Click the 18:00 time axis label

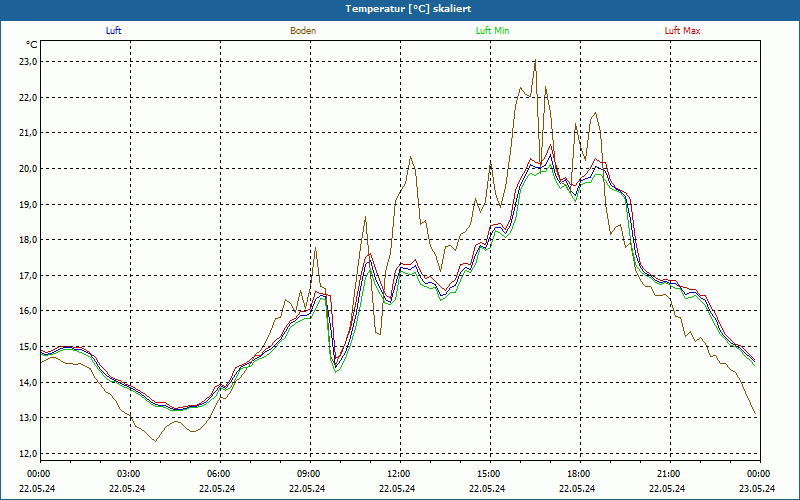point(580,473)
